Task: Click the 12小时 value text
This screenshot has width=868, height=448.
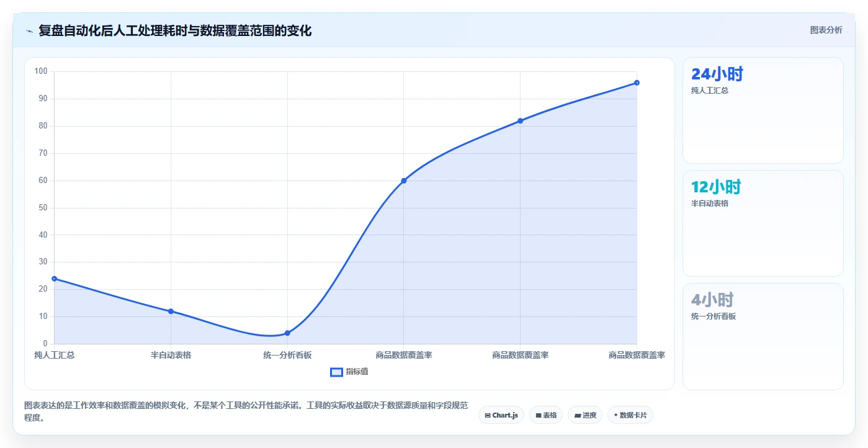Action: coord(716,187)
